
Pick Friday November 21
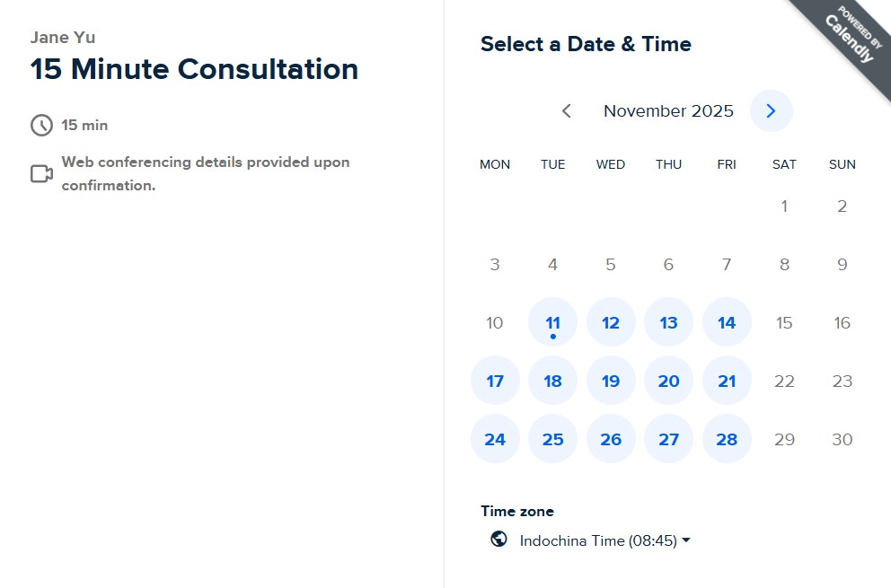(727, 381)
